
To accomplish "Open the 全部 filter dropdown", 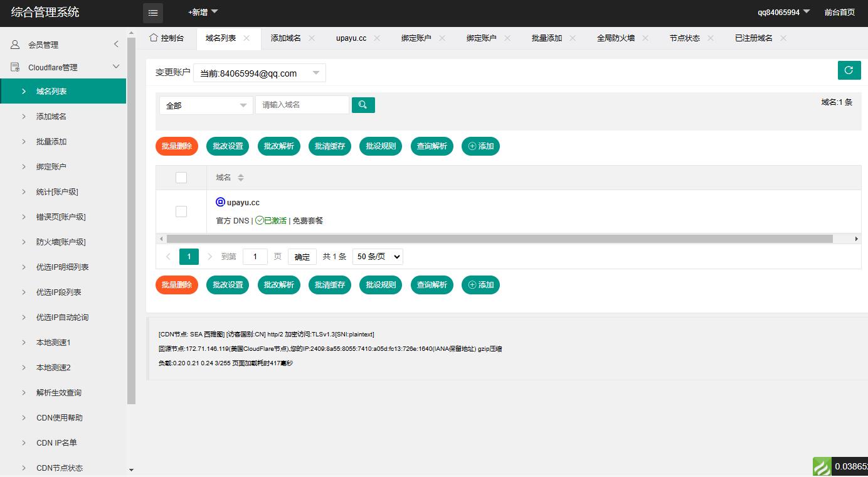I will [206, 105].
